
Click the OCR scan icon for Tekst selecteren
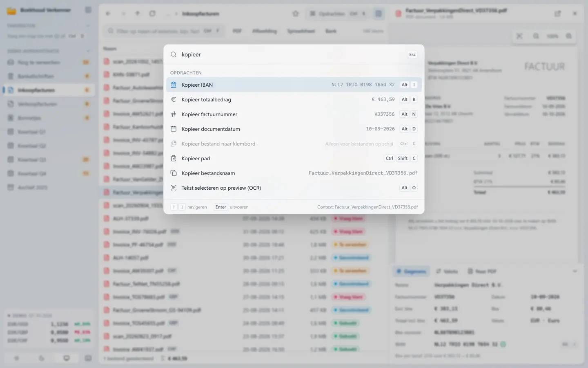(174, 188)
